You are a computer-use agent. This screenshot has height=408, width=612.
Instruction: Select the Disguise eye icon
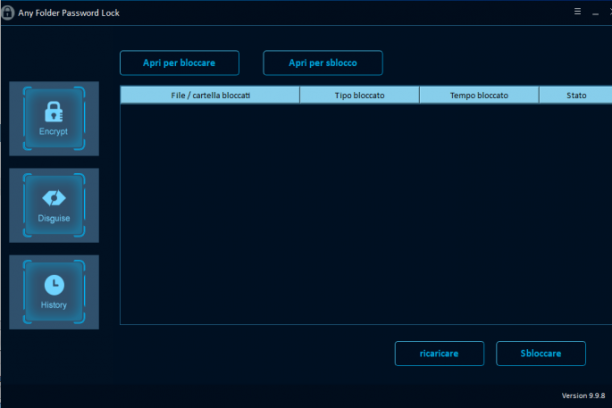pos(54,198)
